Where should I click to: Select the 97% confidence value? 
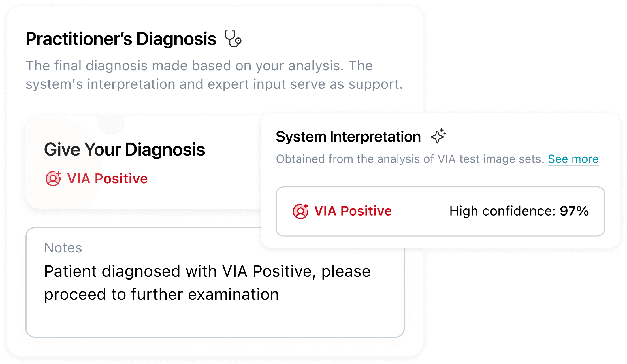(x=574, y=211)
